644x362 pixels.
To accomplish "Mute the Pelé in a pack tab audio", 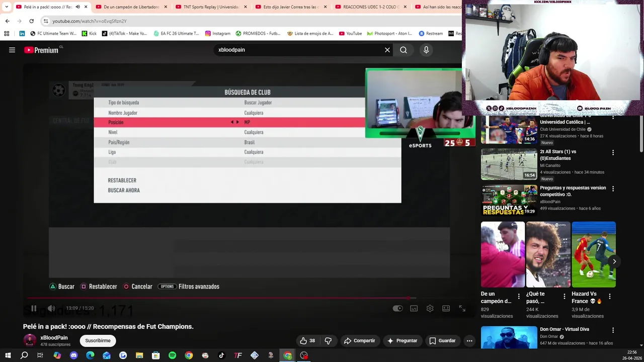I will [77, 7].
